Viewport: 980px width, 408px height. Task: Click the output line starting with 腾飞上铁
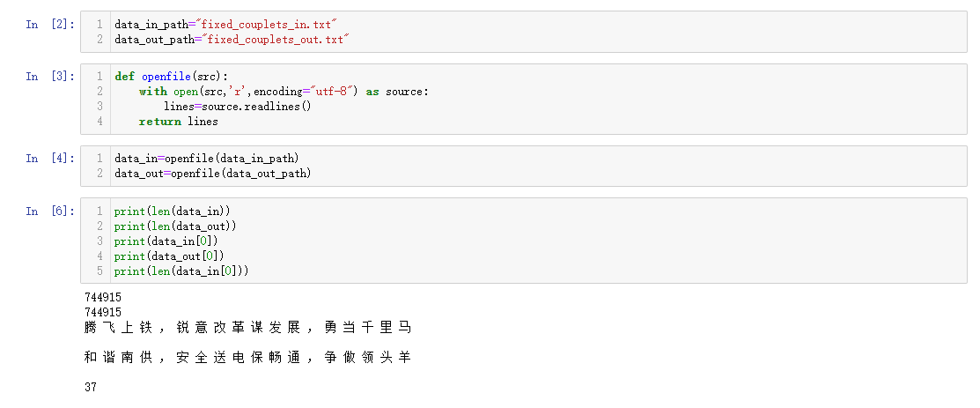(x=247, y=328)
